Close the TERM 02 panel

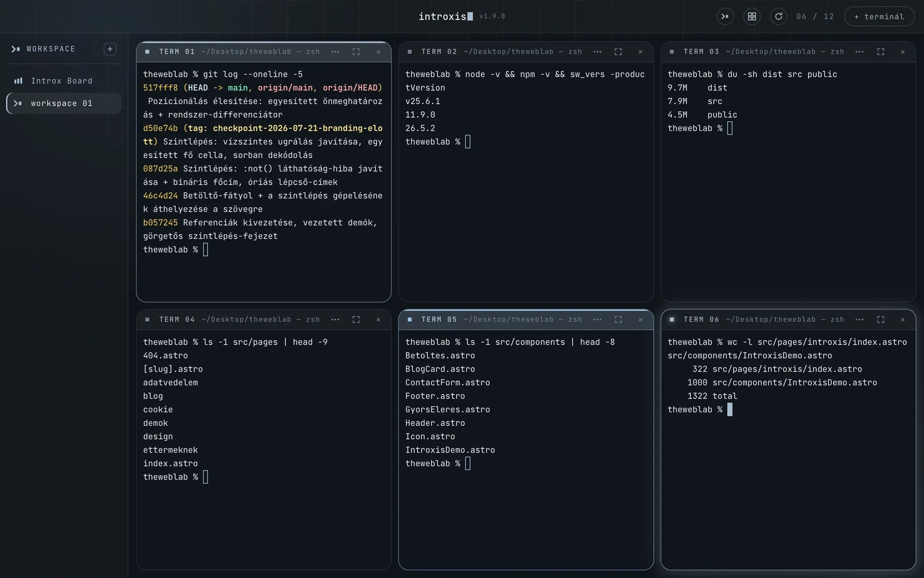click(x=641, y=52)
